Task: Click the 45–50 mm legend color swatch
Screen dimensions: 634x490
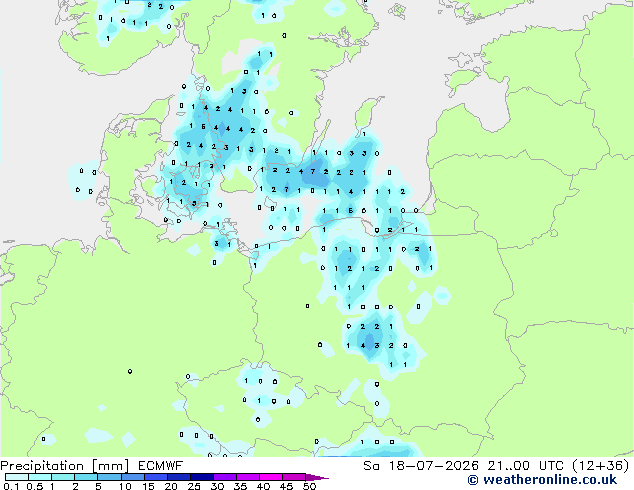Action: click(294, 477)
